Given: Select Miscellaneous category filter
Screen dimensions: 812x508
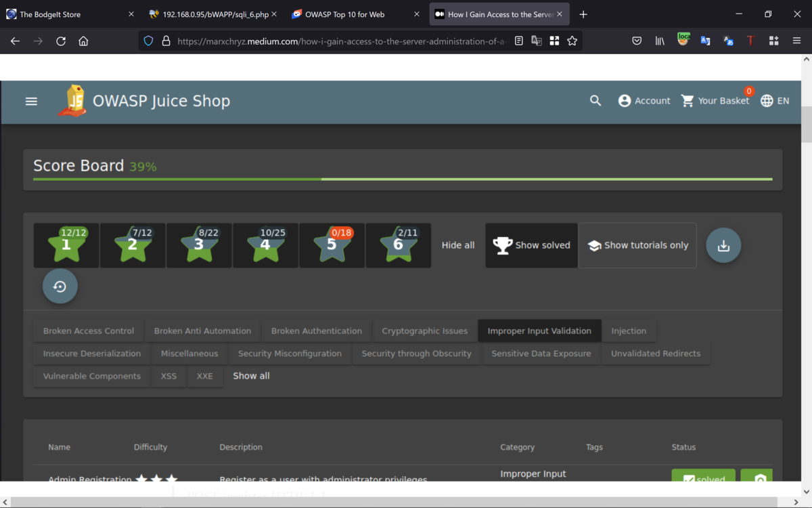Looking at the screenshot, I should coord(189,354).
